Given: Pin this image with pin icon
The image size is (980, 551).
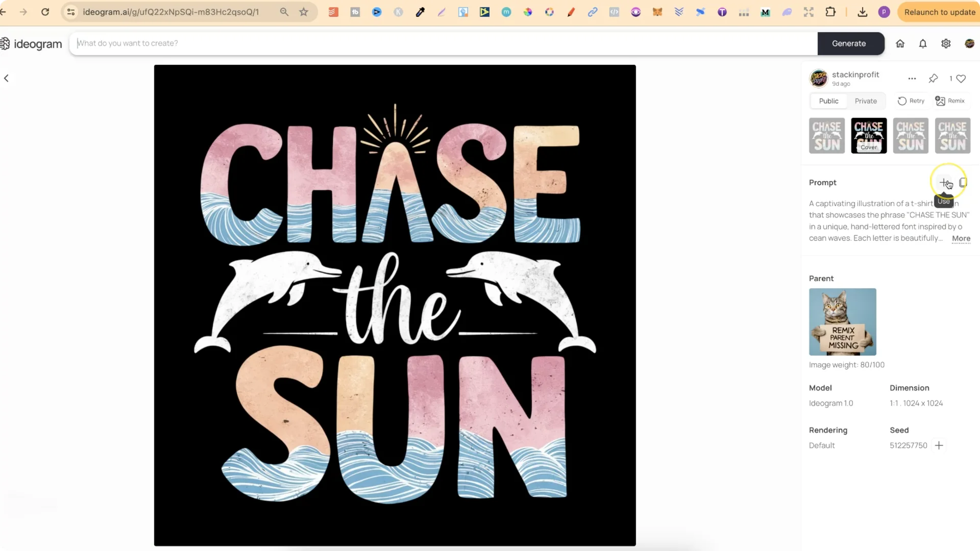Looking at the screenshot, I should tap(933, 78).
